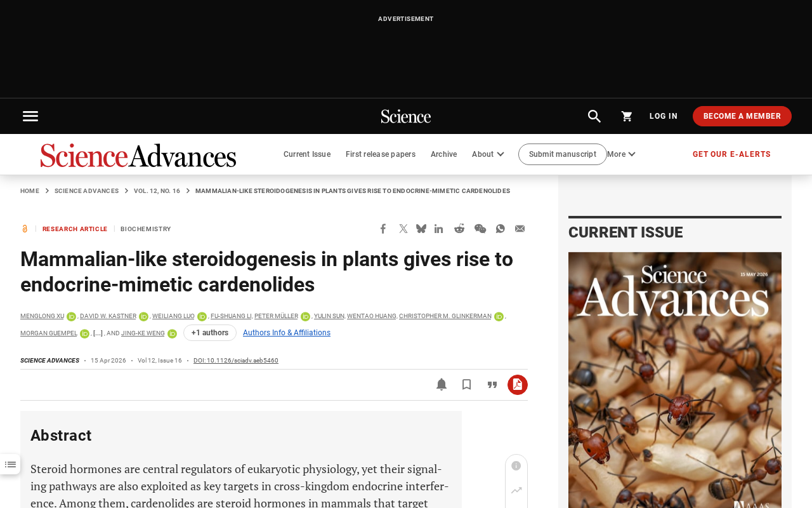Click the Current Issue sidebar heading
This screenshot has height=508, width=812.
[625, 232]
